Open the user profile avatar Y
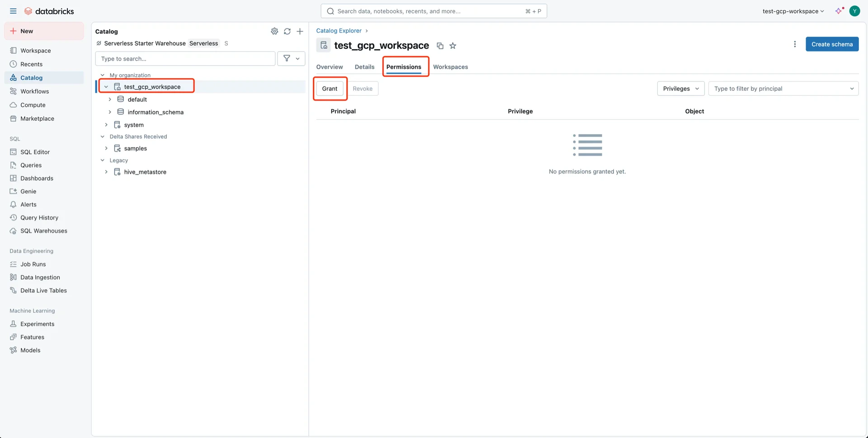 pyautogui.click(x=854, y=11)
